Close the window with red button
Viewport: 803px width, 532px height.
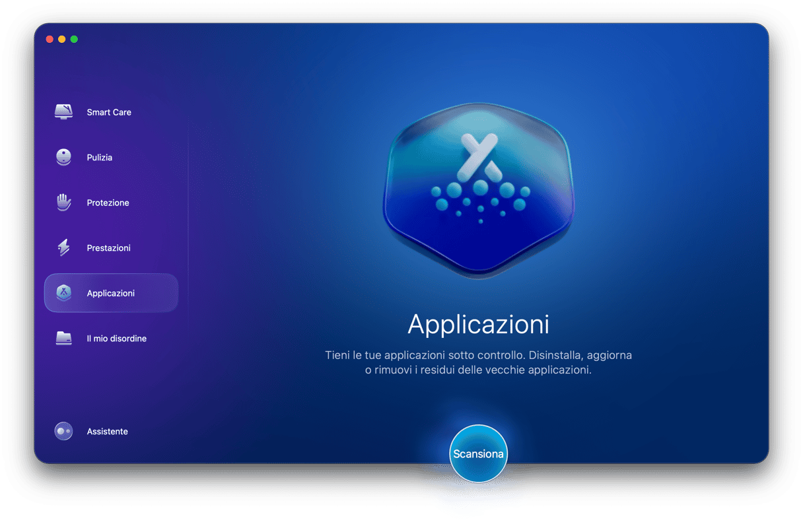50,40
